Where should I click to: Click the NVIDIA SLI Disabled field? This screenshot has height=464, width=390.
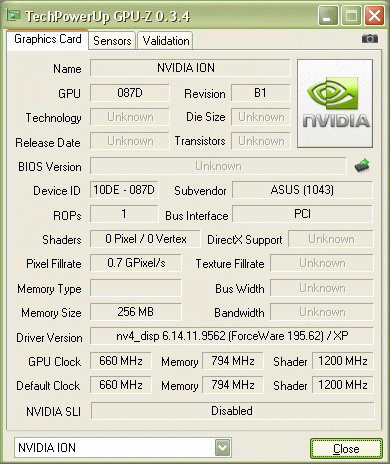tap(232, 411)
